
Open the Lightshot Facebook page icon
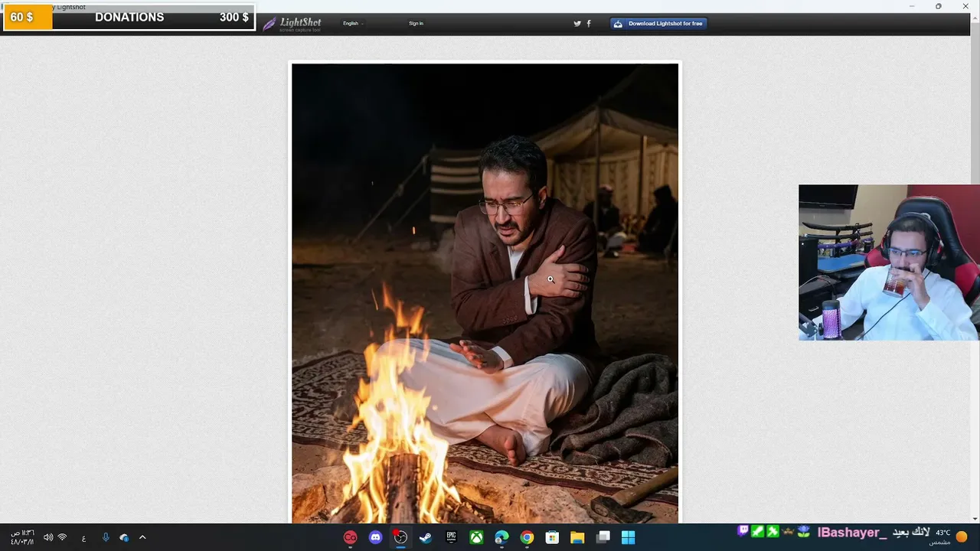pyautogui.click(x=589, y=24)
